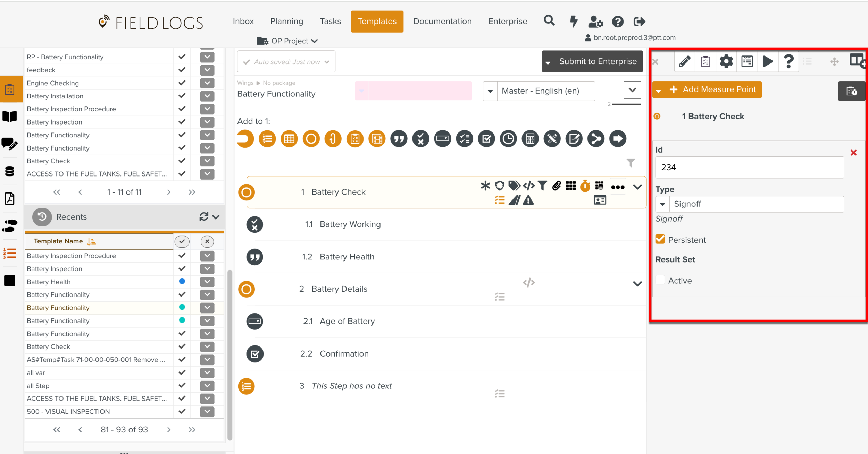The height and width of the screenshot is (454, 868).
Task: Click the stopwatch icon on Battery Check step
Action: (x=585, y=186)
